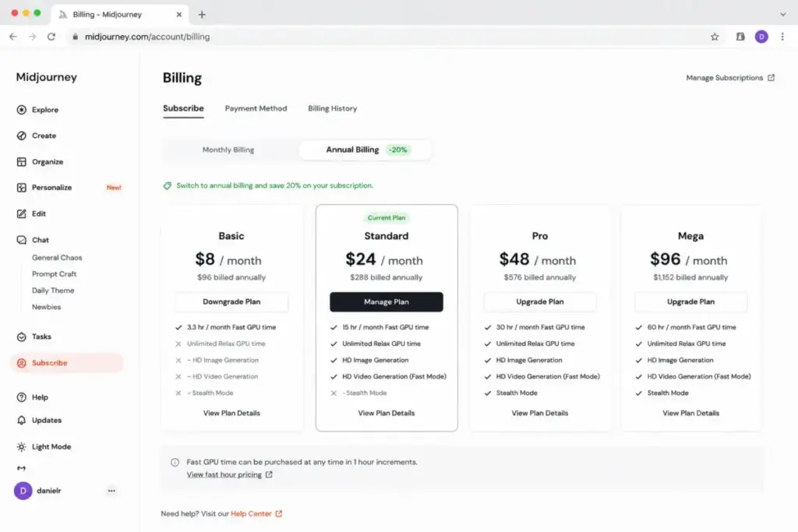
Task: Open the Edit pencil icon
Action: 21,213
